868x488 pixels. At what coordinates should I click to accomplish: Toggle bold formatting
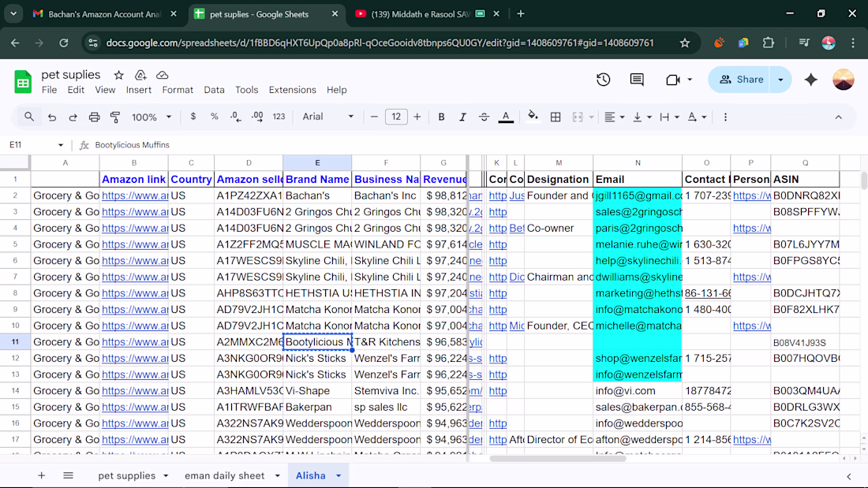(x=441, y=117)
